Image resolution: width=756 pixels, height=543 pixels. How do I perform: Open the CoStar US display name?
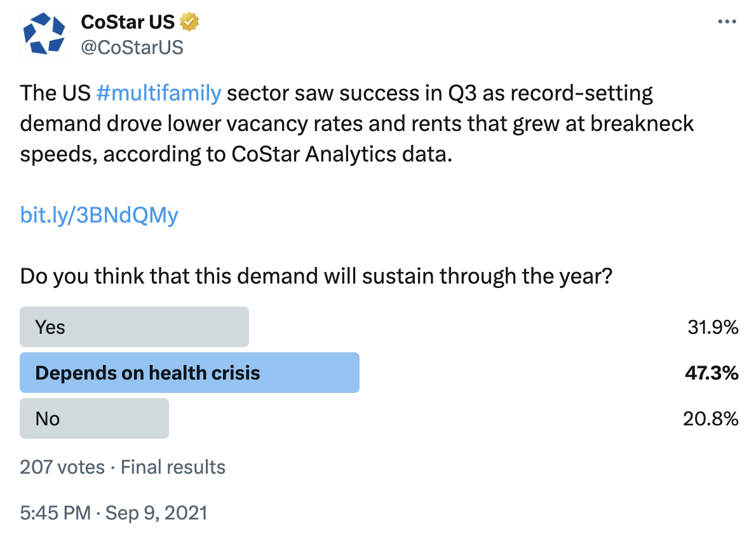click(x=128, y=22)
